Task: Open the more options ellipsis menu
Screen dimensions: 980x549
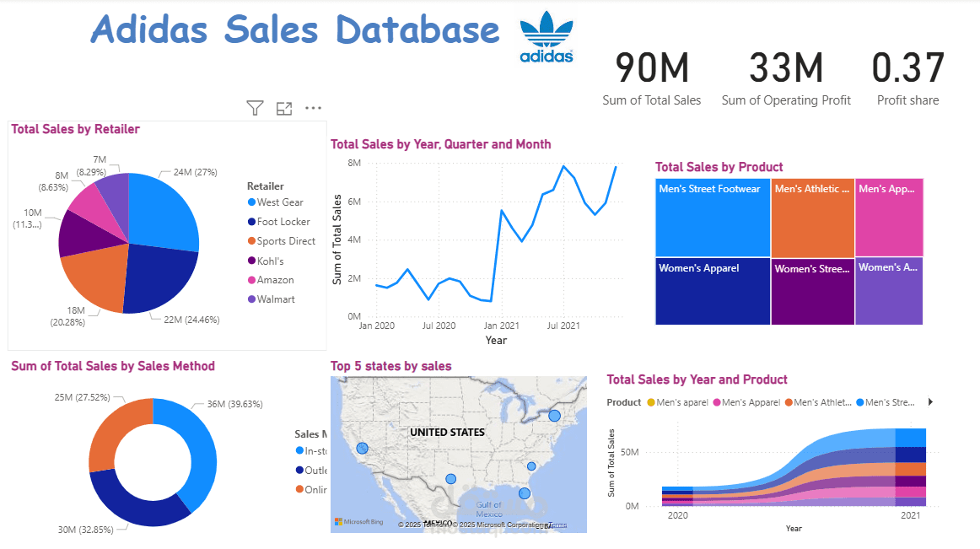Action: pyautogui.click(x=313, y=108)
